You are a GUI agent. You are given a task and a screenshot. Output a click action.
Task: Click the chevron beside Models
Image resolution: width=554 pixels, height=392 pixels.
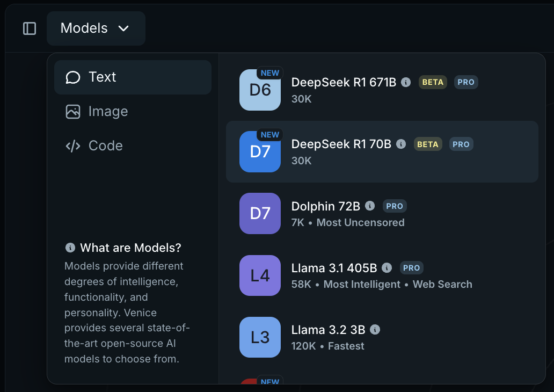point(123,28)
